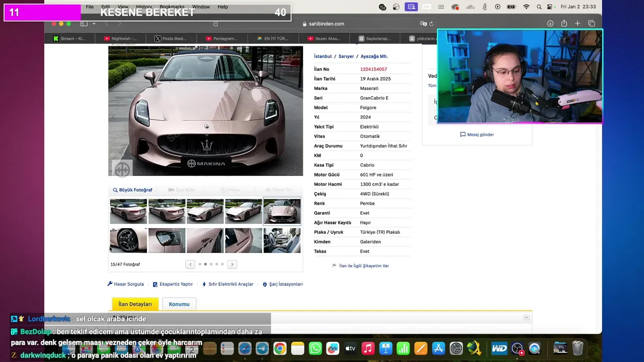This screenshot has height=362, width=644.
Task: Select the İlan Detayları tab
Action: [x=135, y=304]
